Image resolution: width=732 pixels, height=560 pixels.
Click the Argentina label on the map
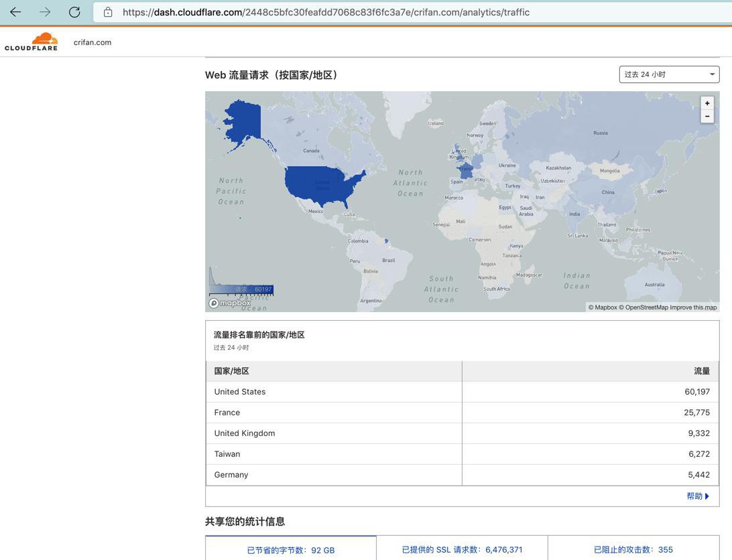pyautogui.click(x=371, y=301)
